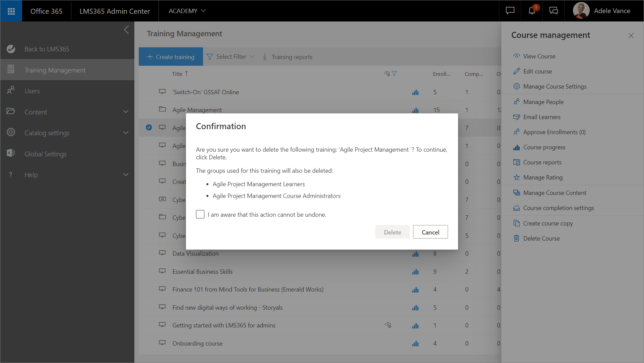
Task: Open the Office 365 app launcher grid
Action: [11, 11]
